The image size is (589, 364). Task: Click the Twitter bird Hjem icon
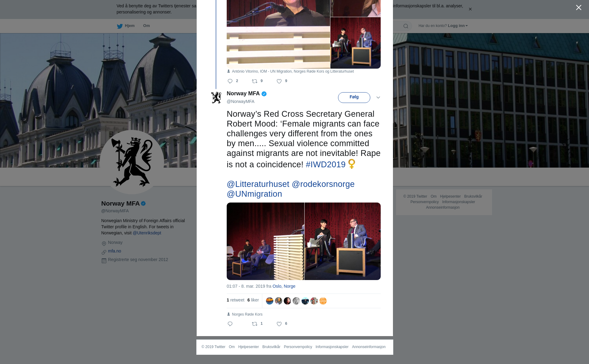click(x=120, y=26)
